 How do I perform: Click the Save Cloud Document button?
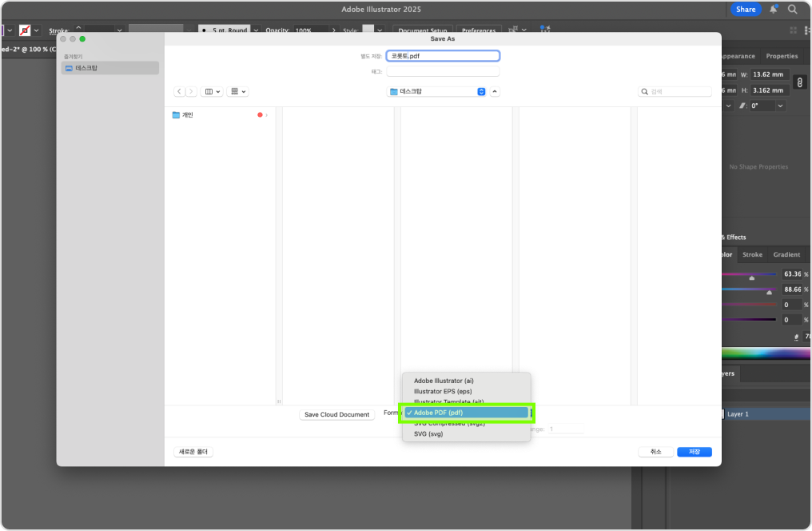tap(336, 415)
